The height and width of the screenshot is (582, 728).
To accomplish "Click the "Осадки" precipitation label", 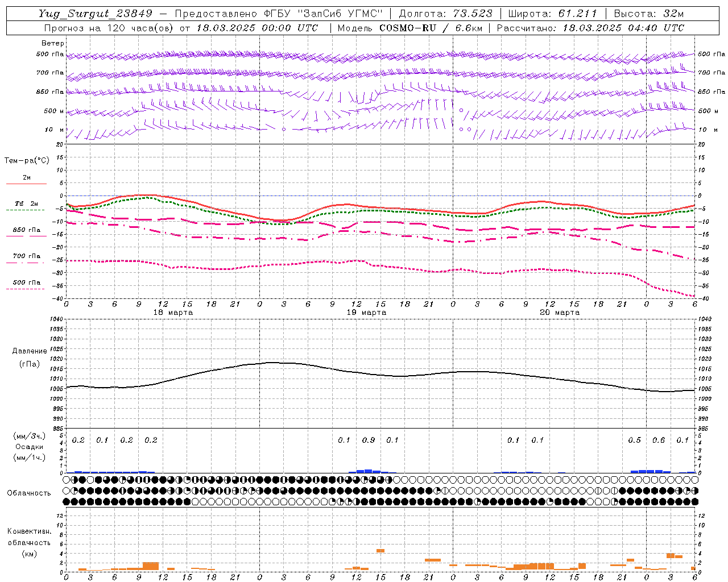I will point(29,447).
